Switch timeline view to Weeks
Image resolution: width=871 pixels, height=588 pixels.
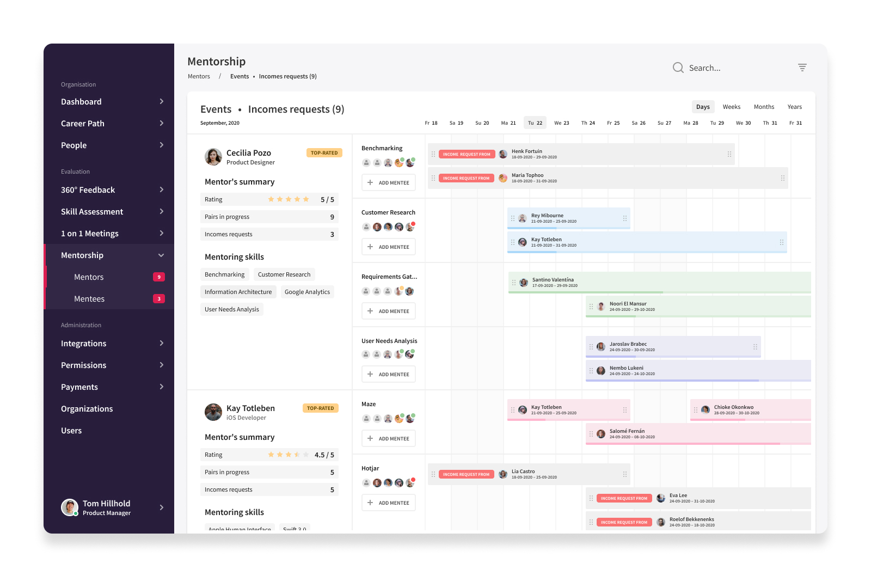(x=732, y=107)
